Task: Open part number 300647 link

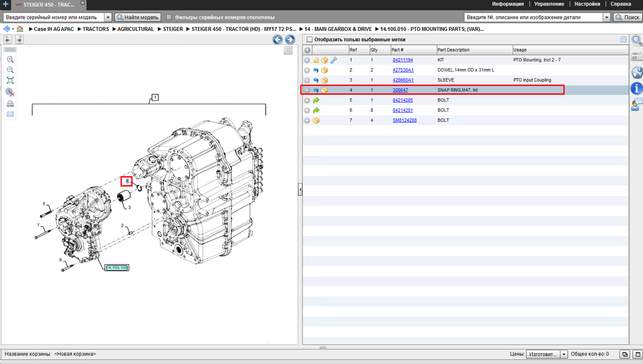Action: pyautogui.click(x=400, y=90)
